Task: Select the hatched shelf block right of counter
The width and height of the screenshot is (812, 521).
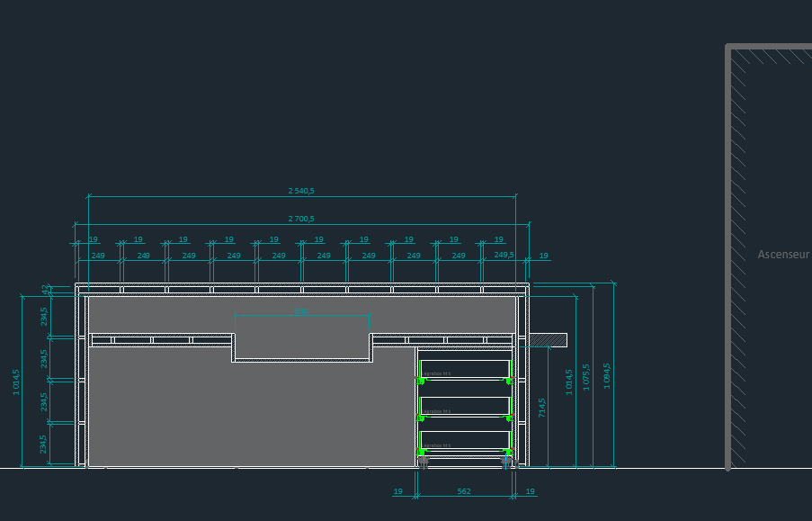Action: (548, 340)
